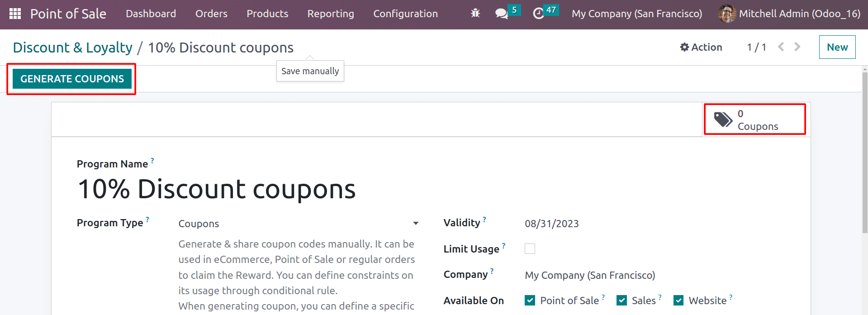Uncheck the Sales availability checkbox
The image size is (868, 315).
pyautogui.click(x=621, y=301)
